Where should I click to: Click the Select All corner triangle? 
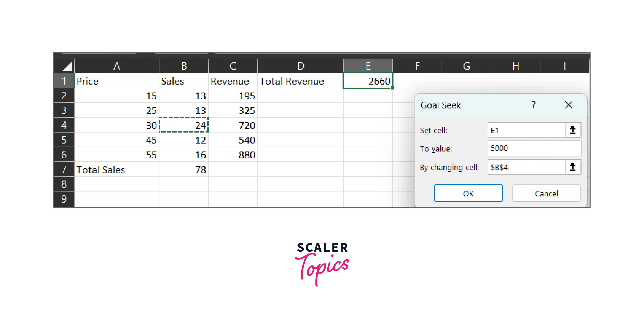point(66,66)
